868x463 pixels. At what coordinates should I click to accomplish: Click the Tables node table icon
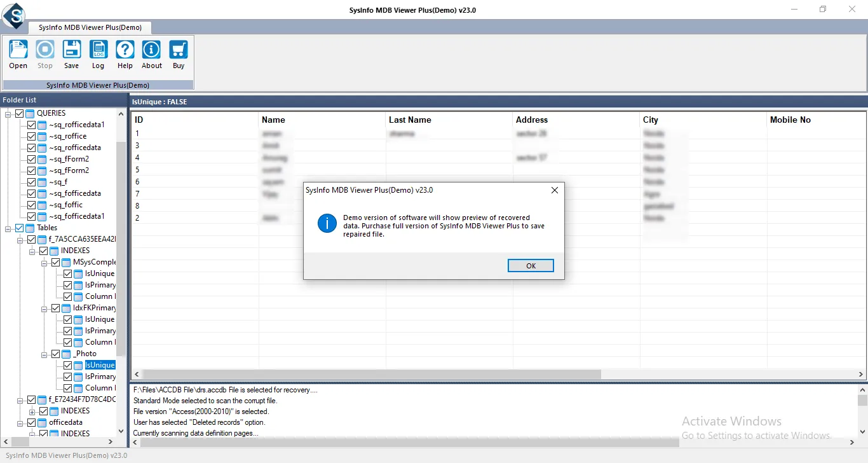point(30,228)
